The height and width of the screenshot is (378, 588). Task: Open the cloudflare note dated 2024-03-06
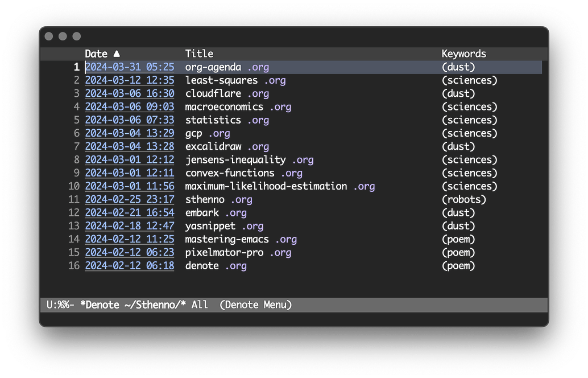coord(129,93)
